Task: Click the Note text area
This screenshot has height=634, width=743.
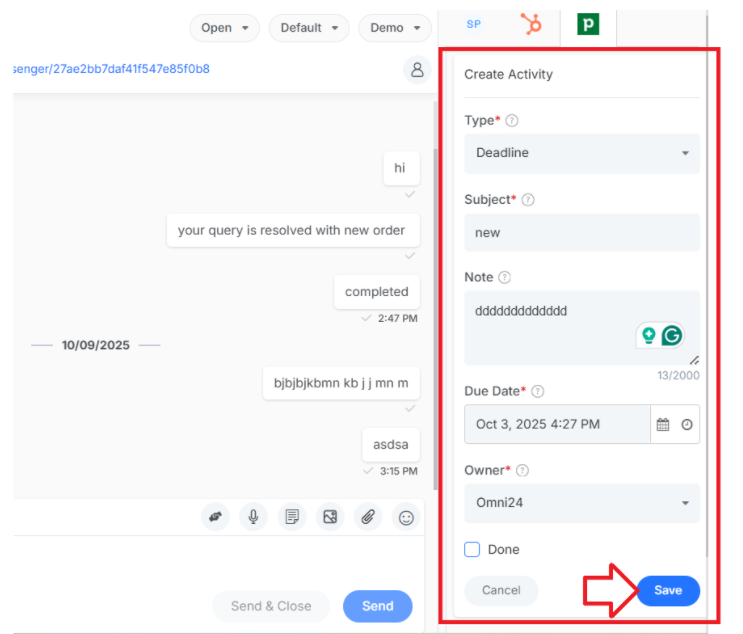Action: pos(582,328)
